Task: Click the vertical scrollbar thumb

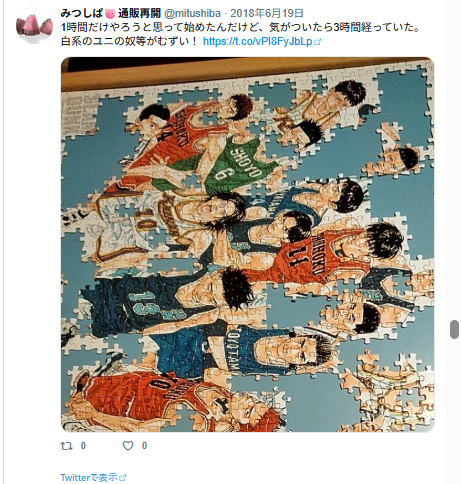Action: [x=454, y=329]
